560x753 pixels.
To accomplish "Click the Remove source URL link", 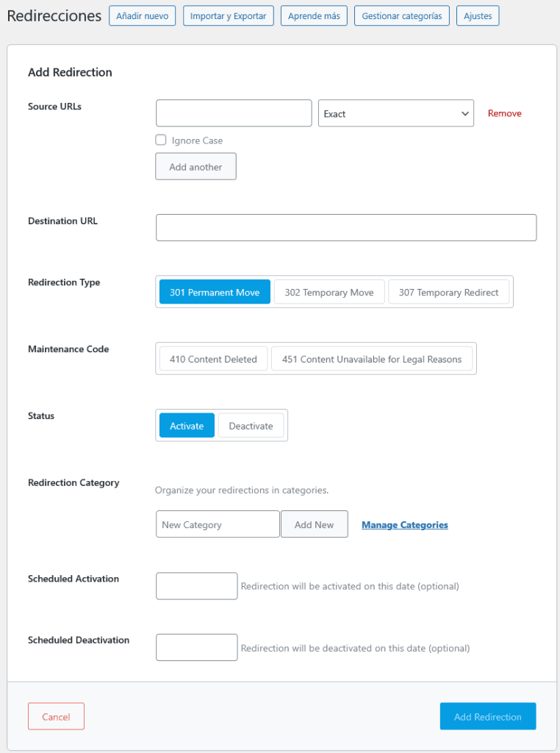I will 505,114.
